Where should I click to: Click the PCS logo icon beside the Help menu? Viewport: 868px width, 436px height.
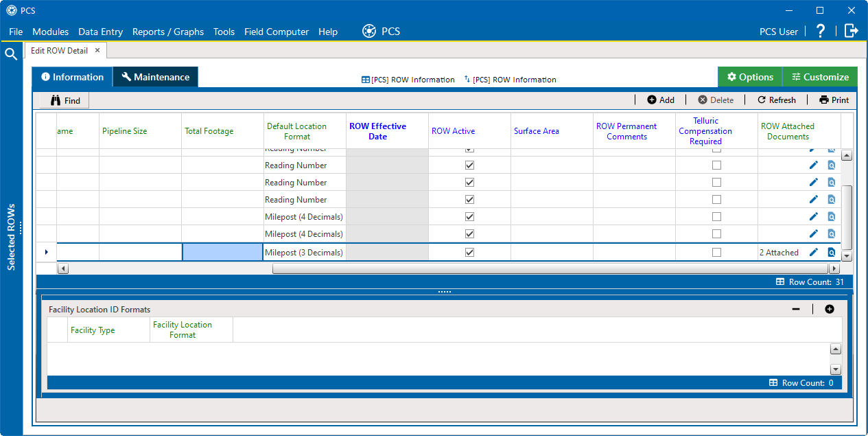[369, 32]
